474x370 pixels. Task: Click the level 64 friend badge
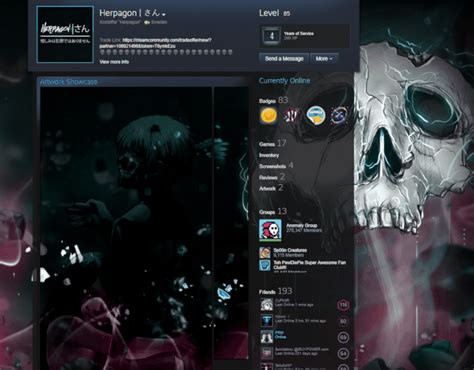(343, 353)
